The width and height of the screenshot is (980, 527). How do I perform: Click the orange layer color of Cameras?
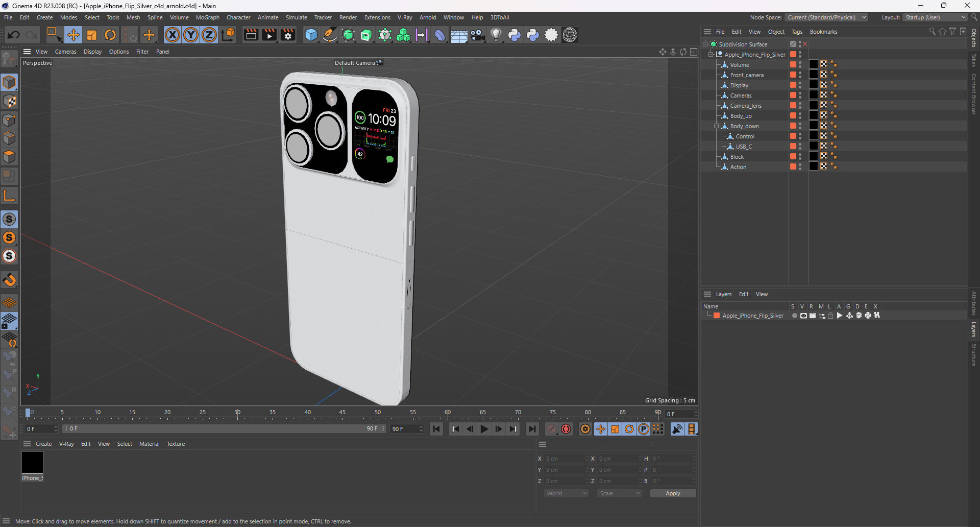pos(793,95)
